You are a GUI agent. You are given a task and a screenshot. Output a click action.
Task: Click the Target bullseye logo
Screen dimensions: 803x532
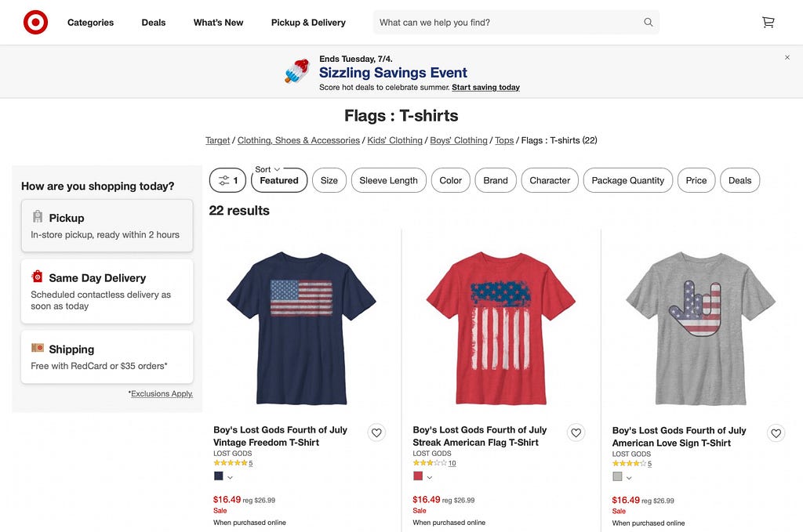35,23
